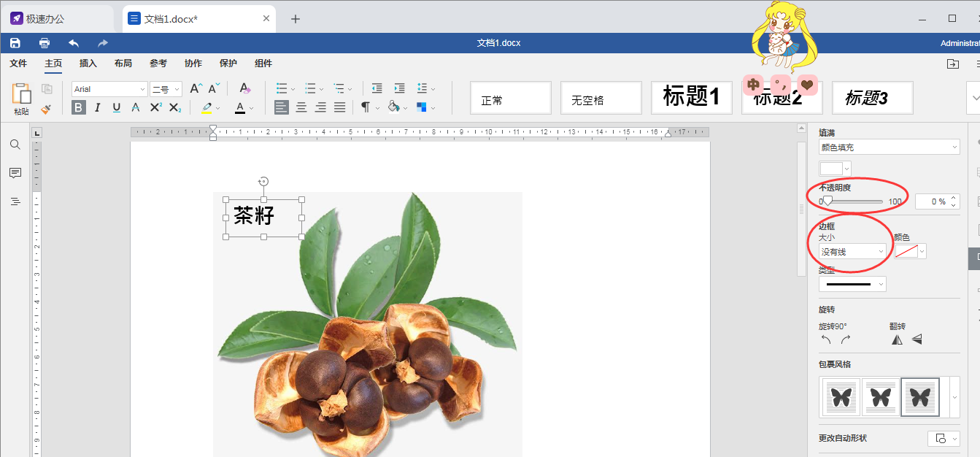The width and height of the screenshot is (980, 457).
Task: Open the 文件 menu
Action: pyautogui.click(x=18, y=64)
